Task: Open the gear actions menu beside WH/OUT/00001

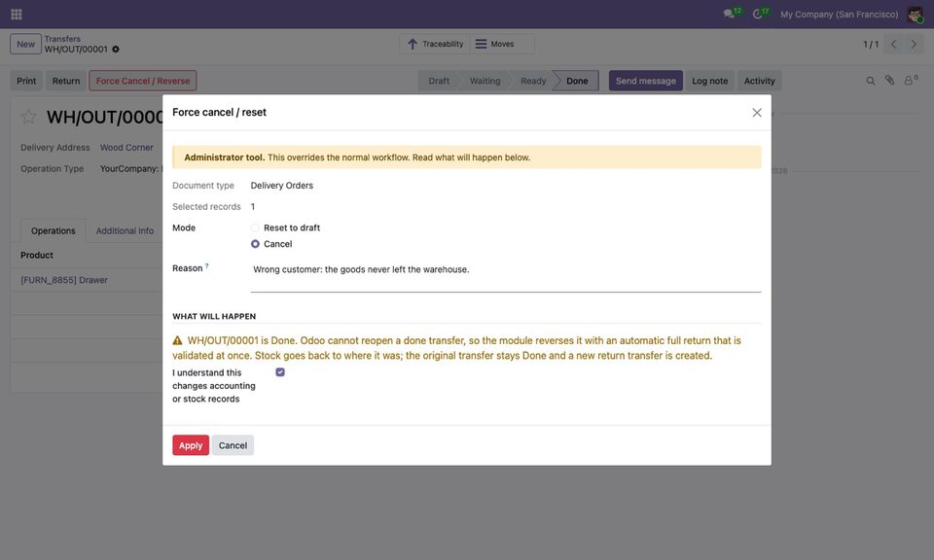Action: 116,50
